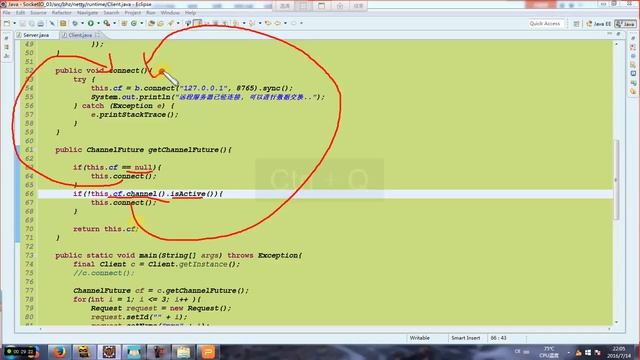Open the Project menu
Viewport: 640px width, 360px height.
(133, 13)
